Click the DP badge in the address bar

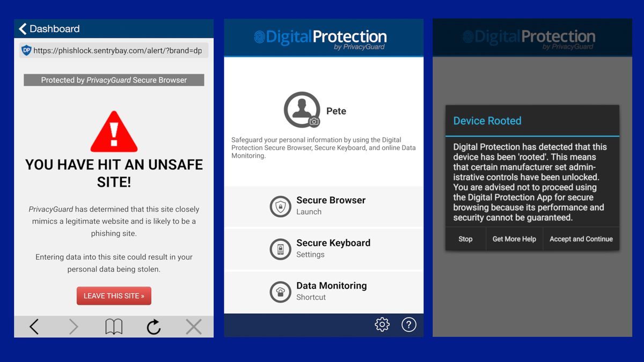[x=27, y=50]
